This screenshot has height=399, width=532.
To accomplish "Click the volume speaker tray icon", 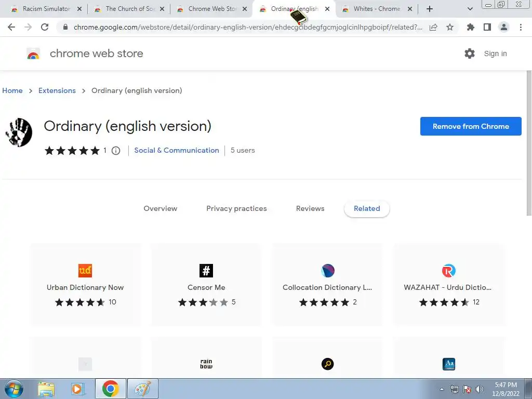I will [480, 389].
